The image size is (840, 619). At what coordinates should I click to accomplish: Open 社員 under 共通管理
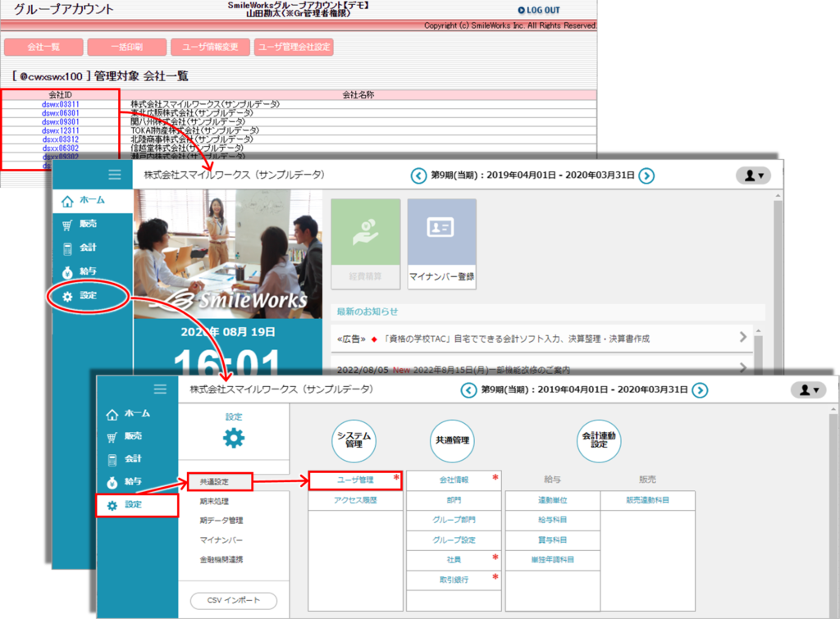(x=454, y=560)
